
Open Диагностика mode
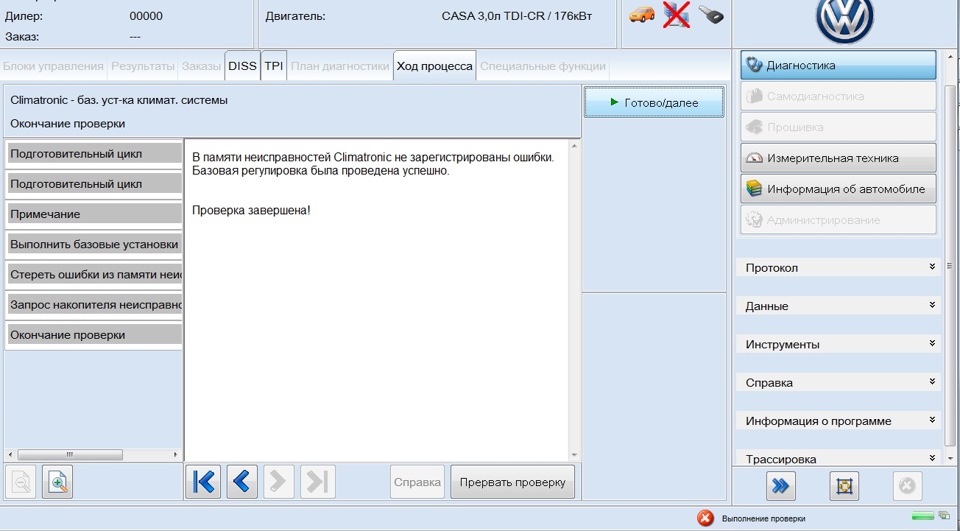click(838, 65)
